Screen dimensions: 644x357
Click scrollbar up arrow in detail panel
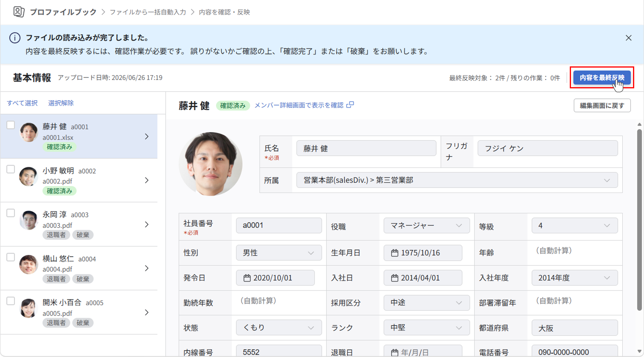(639, 124)
